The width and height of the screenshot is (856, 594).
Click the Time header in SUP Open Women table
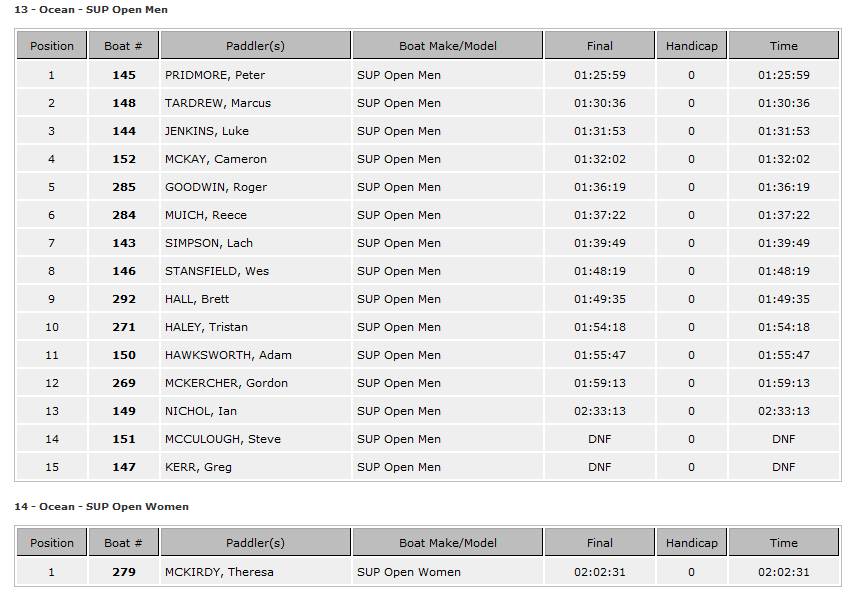(x=783, y=543)
